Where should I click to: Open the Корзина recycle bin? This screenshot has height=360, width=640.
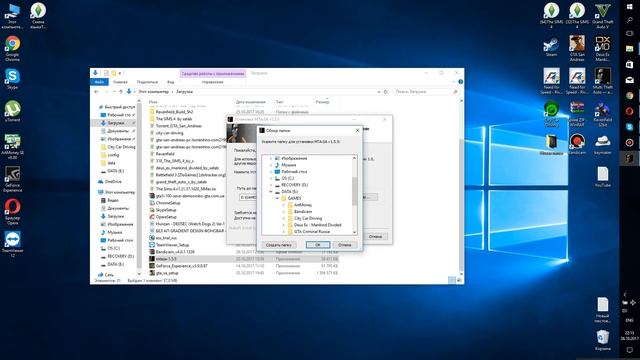click(603, 340)
